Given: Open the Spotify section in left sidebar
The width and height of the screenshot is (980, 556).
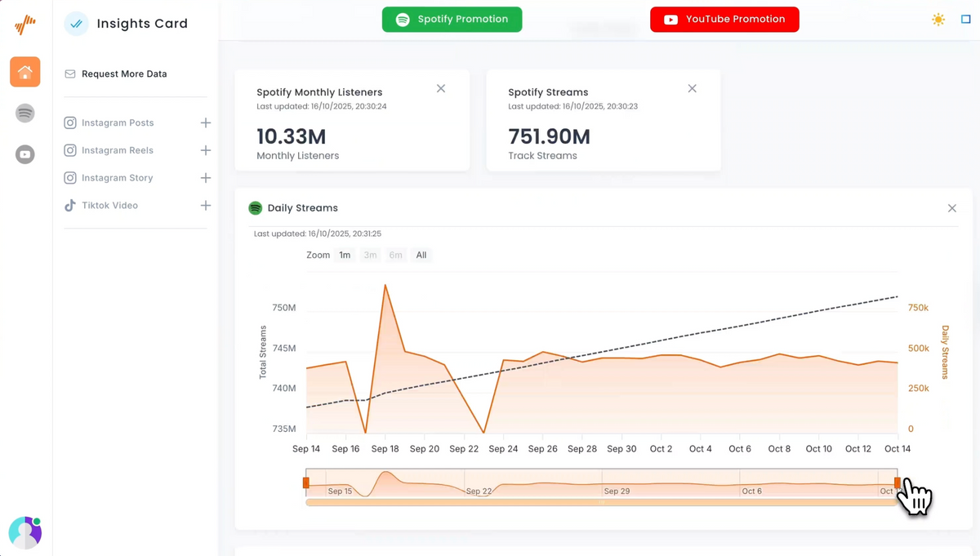Looking at the screenshot, I should point(25,113).
